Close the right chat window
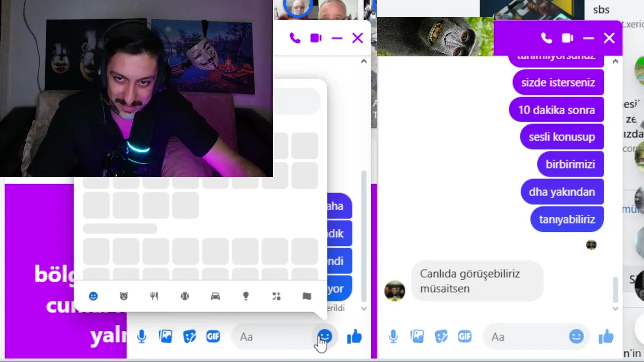The image size is (644, 362). [609, 38]
